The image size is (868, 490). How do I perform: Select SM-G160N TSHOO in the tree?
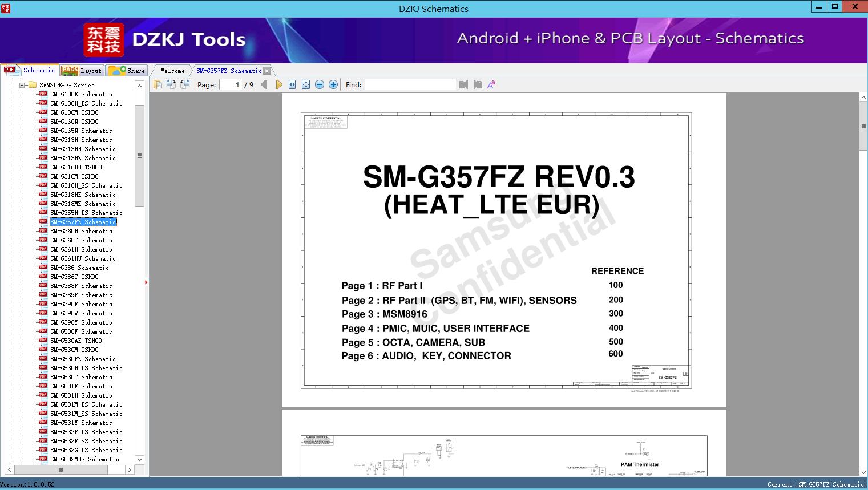click(x=74, y=122)
